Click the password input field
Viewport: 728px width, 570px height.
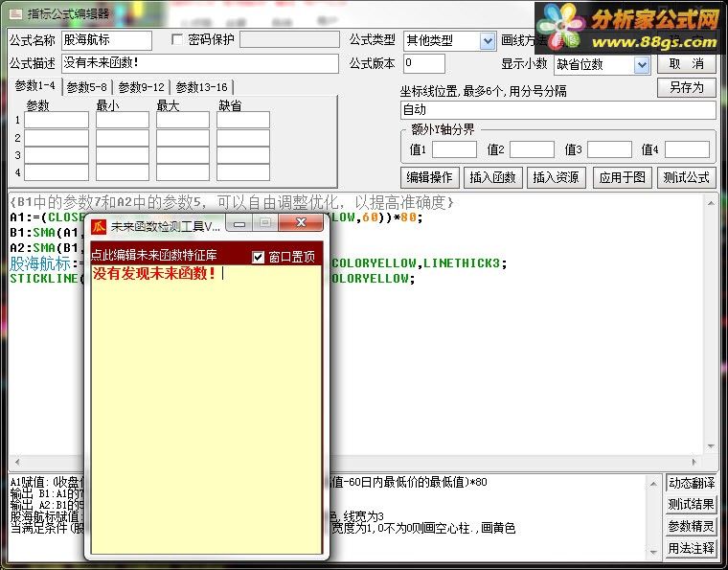point(289,39)
